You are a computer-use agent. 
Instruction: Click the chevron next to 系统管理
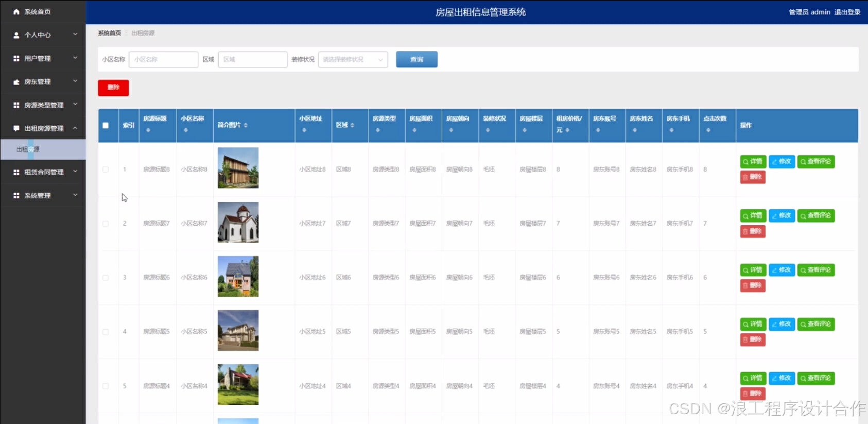point(75,195)
